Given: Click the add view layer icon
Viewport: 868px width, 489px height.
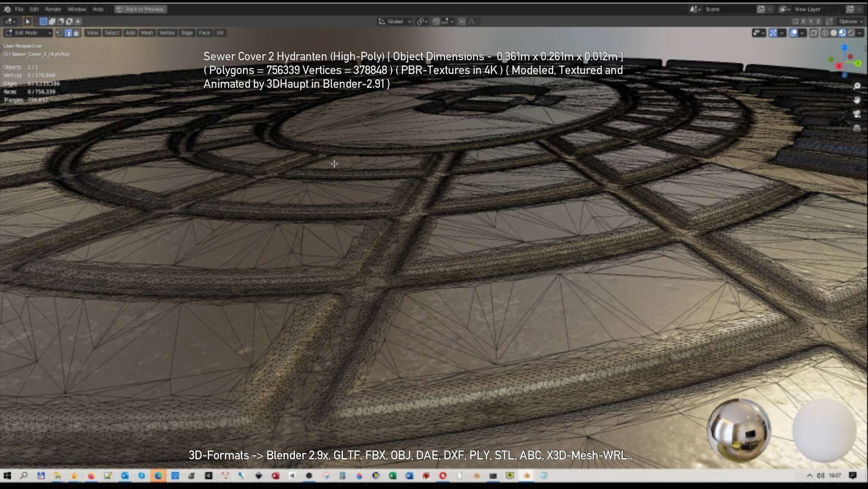Looking at the screenshot, I should 850,9.
